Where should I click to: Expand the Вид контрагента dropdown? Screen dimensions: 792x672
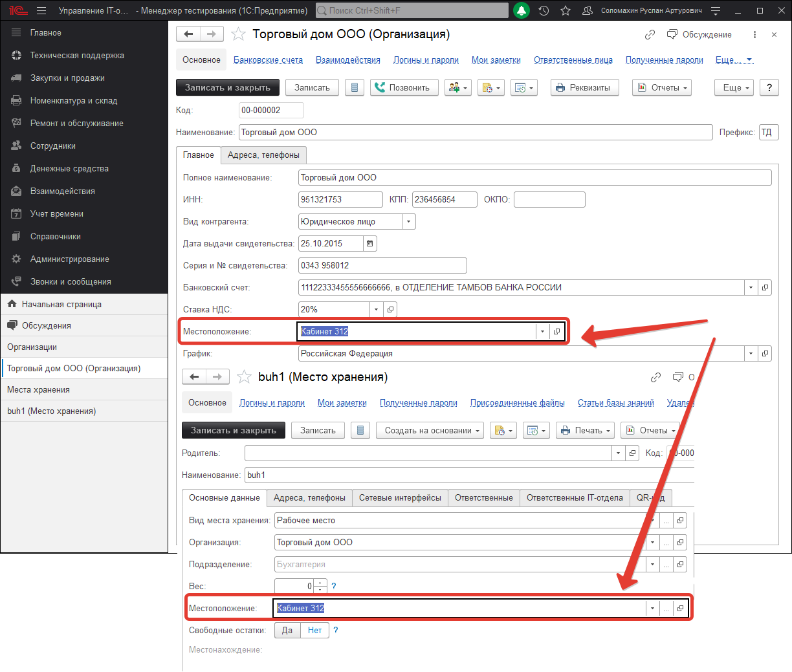pos(408,222)
